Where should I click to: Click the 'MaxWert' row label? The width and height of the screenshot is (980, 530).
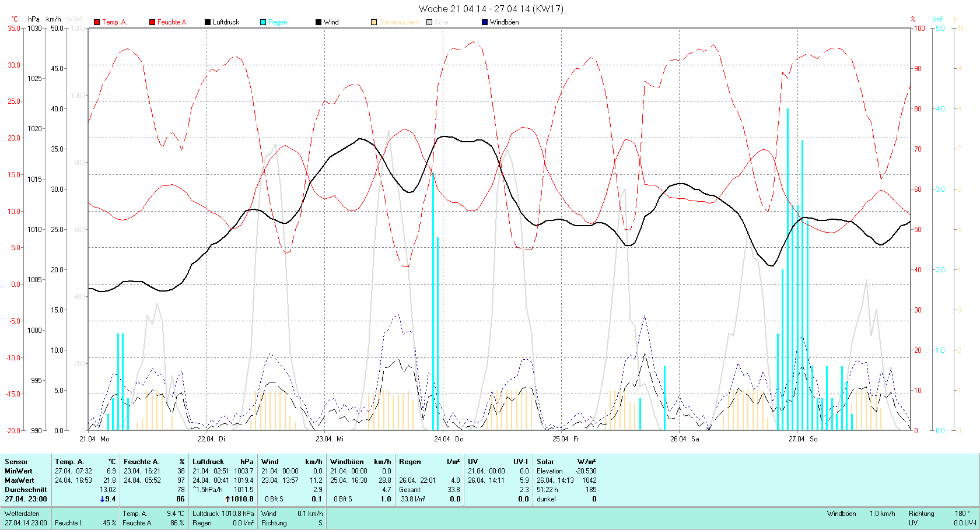click(x=19, y=480)
